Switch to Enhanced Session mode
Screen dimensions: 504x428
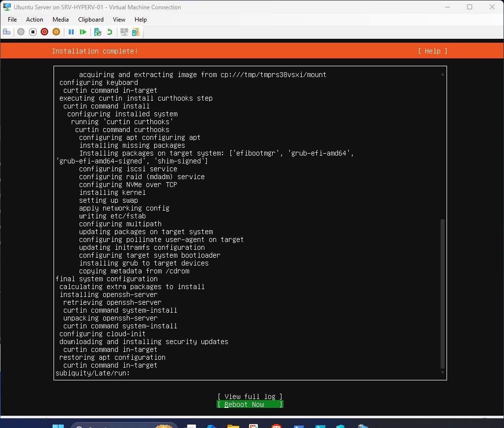124,31
